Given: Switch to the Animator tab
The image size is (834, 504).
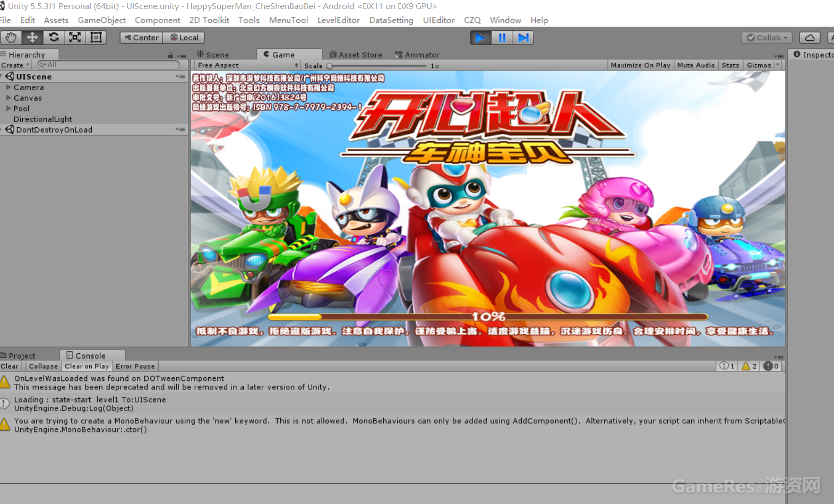Looking at the screenshot, I should coord(417,55).
